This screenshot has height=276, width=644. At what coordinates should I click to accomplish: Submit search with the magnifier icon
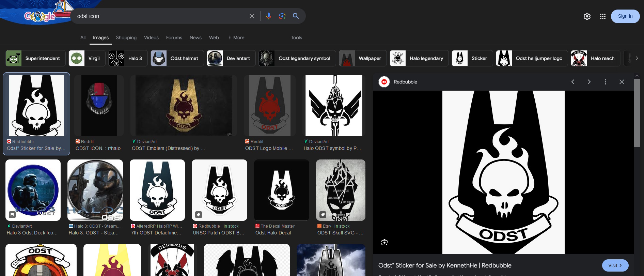click(296, 16)
